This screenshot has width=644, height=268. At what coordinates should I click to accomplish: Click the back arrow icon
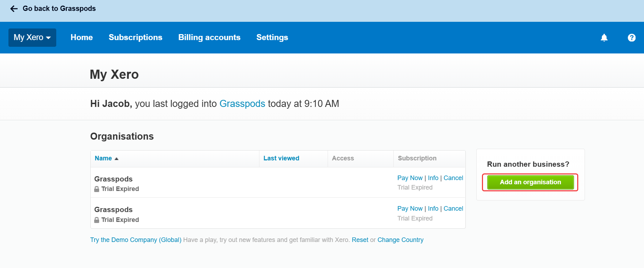point(14,9)
